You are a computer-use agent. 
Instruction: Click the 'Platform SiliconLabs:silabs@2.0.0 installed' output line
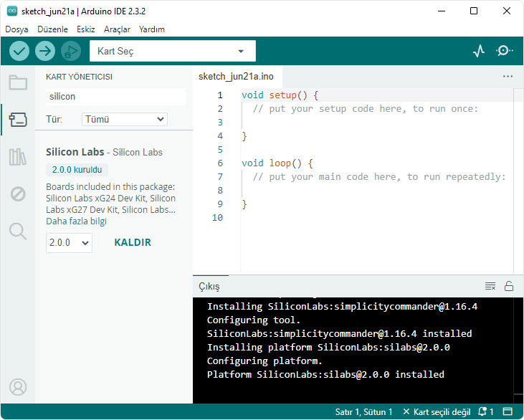tap(325, 374)
